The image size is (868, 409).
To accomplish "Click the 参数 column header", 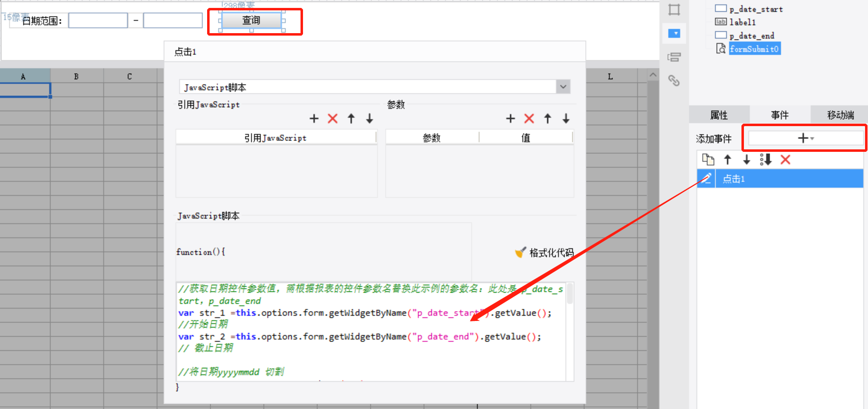I will tap(432, 138).
